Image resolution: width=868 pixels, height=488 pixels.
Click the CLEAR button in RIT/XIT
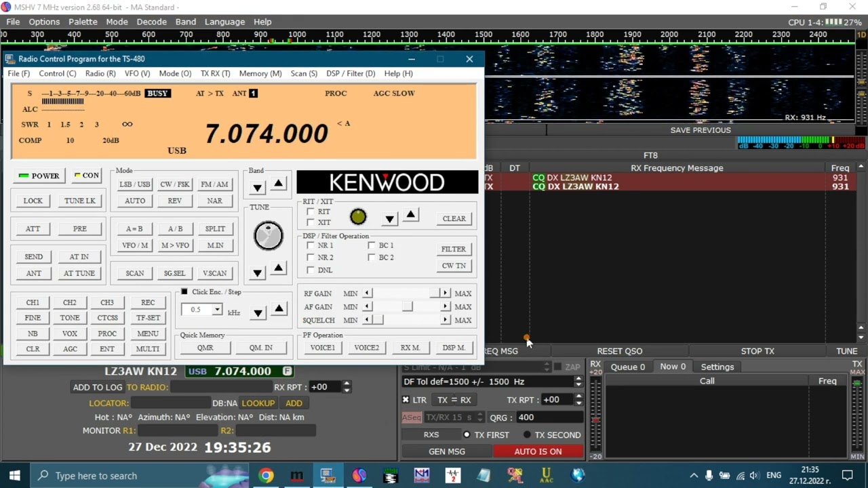[454, 219]
